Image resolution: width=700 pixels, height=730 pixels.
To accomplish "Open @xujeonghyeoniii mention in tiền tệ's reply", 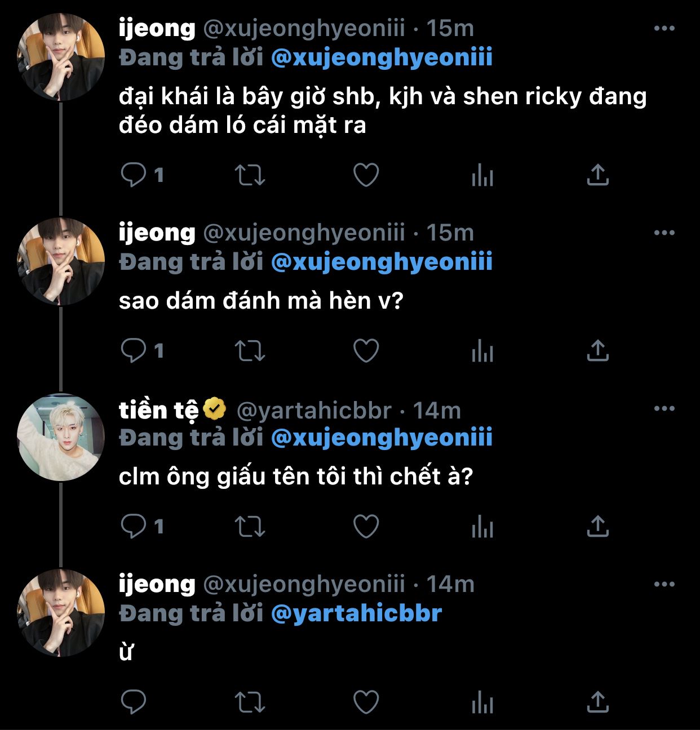I will click(382, 438).
